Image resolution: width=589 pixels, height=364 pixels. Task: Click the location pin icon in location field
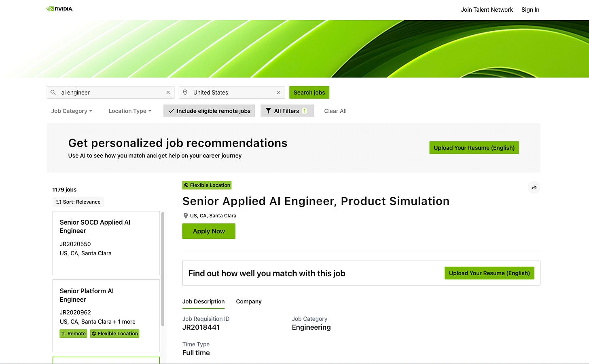185,93
